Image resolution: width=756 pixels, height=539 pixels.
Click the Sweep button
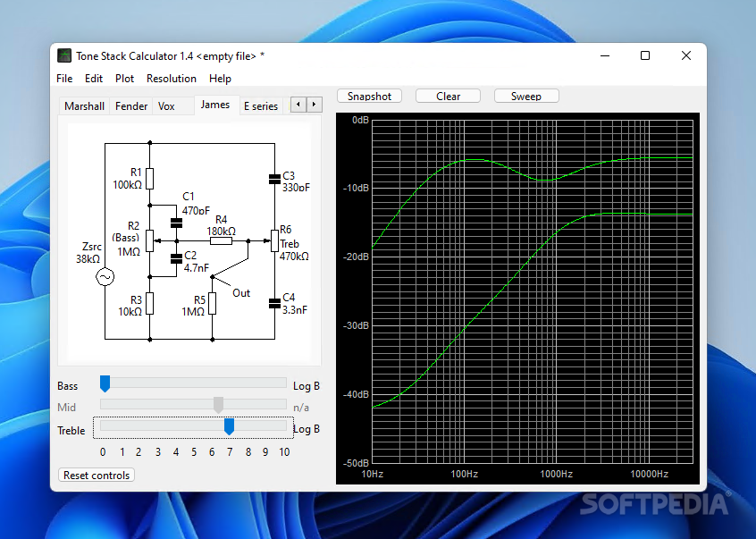(526, 96)
